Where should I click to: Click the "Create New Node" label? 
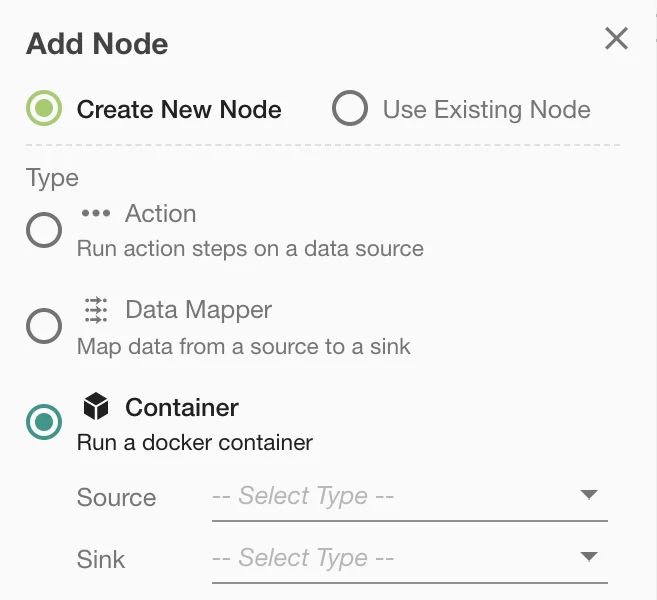[179, 109]
